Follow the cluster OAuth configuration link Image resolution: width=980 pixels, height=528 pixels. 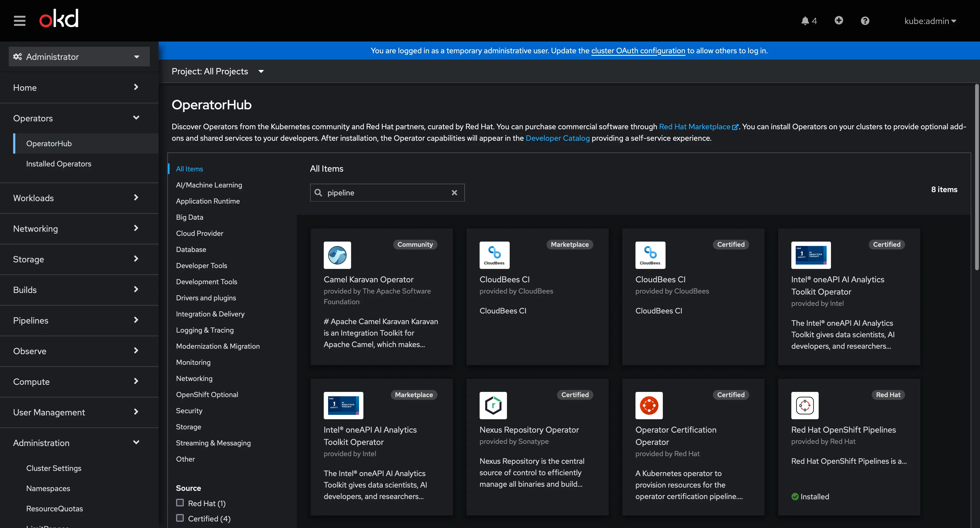pyautogui.click(x=638, y=51)
